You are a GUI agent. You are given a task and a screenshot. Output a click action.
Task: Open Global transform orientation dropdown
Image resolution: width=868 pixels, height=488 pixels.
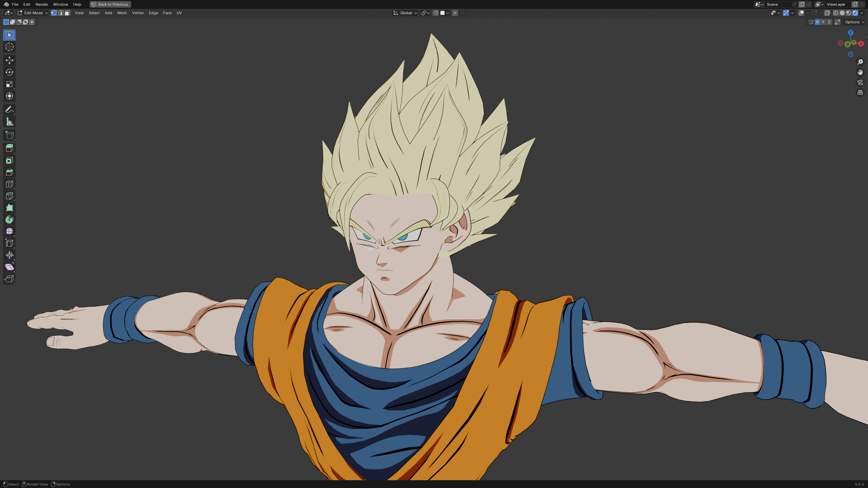[405, 13]
